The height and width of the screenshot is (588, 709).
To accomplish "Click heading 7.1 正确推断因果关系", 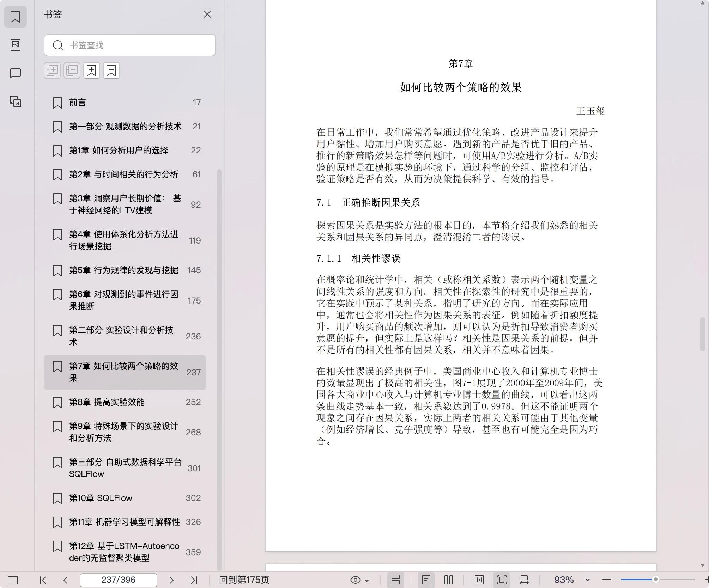I will pyautogui.click(x=368, y=203).
